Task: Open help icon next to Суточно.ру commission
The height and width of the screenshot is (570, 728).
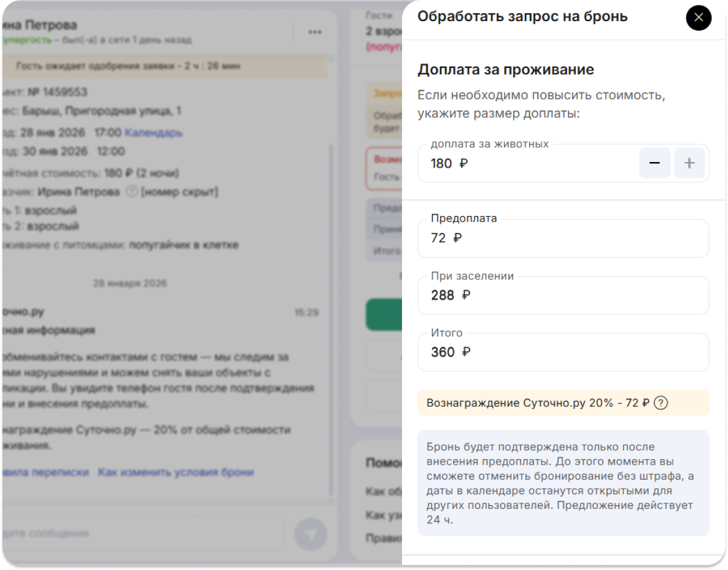Action: click(x=661, y=403)
